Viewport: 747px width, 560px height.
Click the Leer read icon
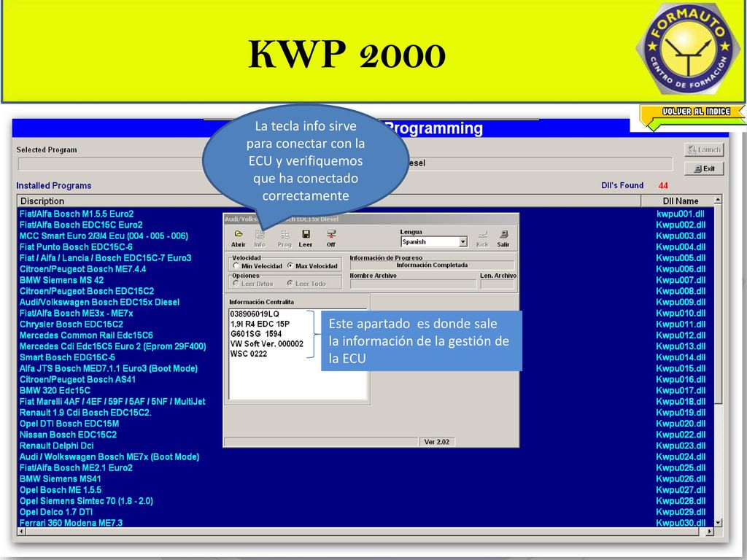(306, 234)
